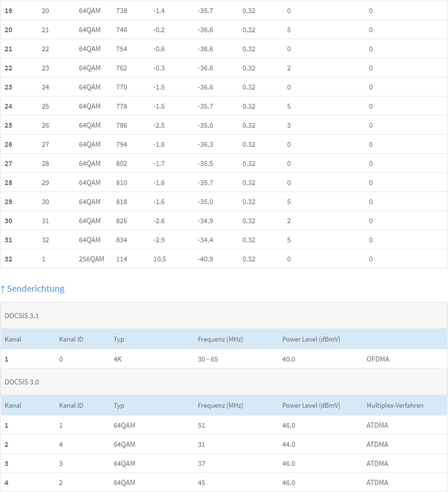Click bold channel number 25 in first column

pyautogui.click(x=8, y=126)
